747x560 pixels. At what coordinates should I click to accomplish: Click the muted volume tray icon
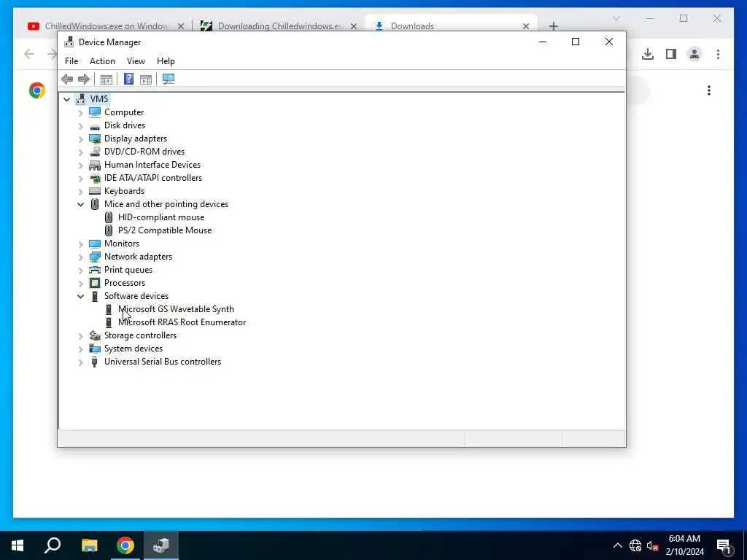click(652, 545)
